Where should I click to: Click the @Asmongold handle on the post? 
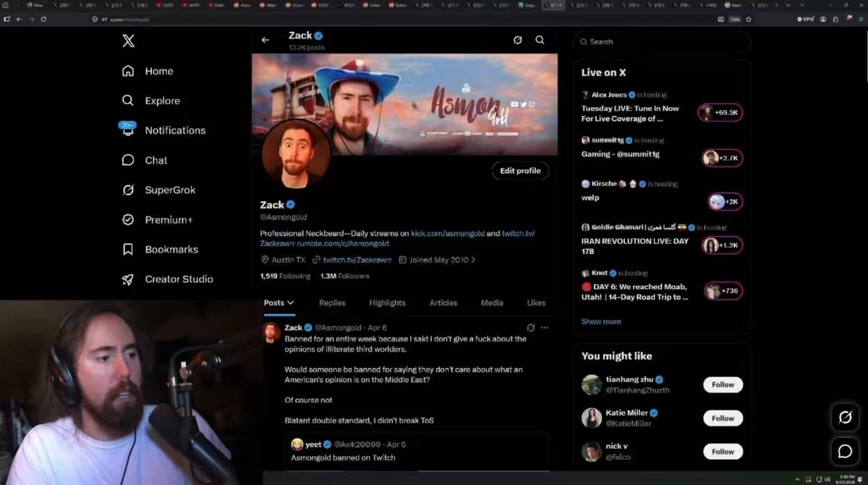pyautogui.click(x=338, y=327)
